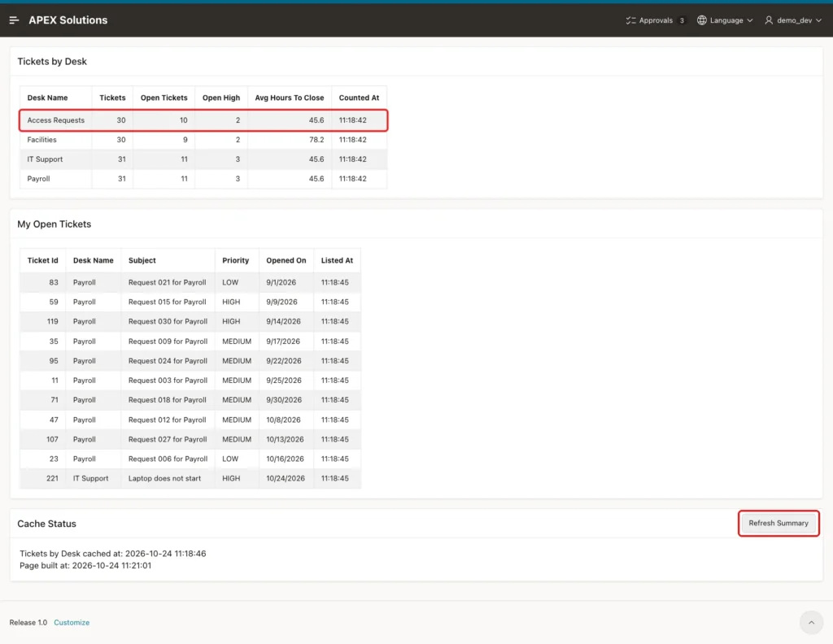Click Request 024 for Payroll subject
The width and height of the screenshot is (833, 644).
click(x=168, y=360)
